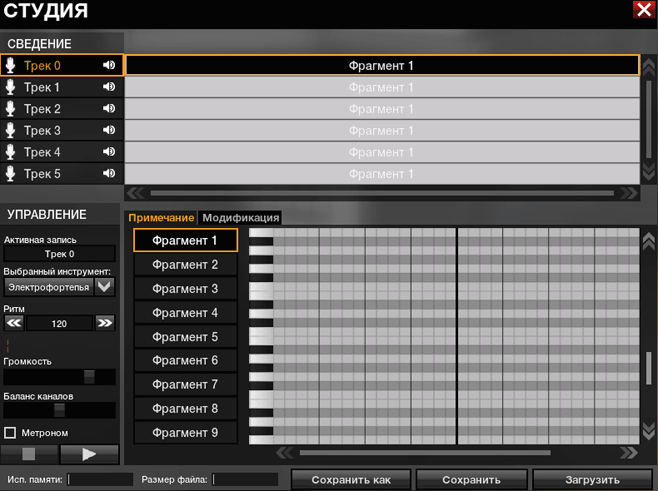Click track list scroll-up chevron
The image size is (658, 491).
(x=649, y=67)
